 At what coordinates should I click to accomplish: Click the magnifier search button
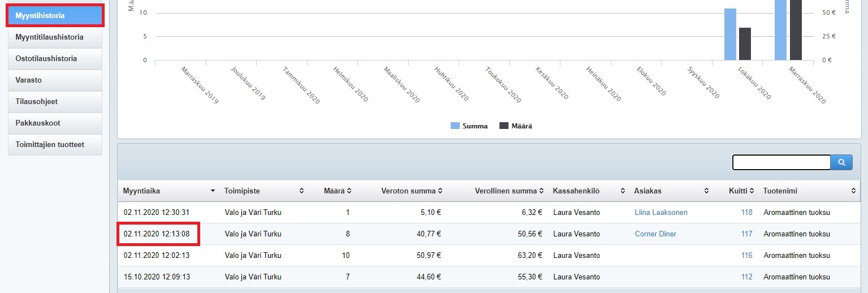tap(841, 162)
